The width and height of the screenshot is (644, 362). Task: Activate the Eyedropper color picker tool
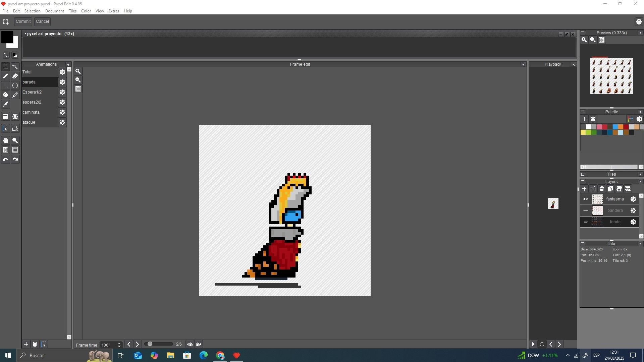[5, 105]
